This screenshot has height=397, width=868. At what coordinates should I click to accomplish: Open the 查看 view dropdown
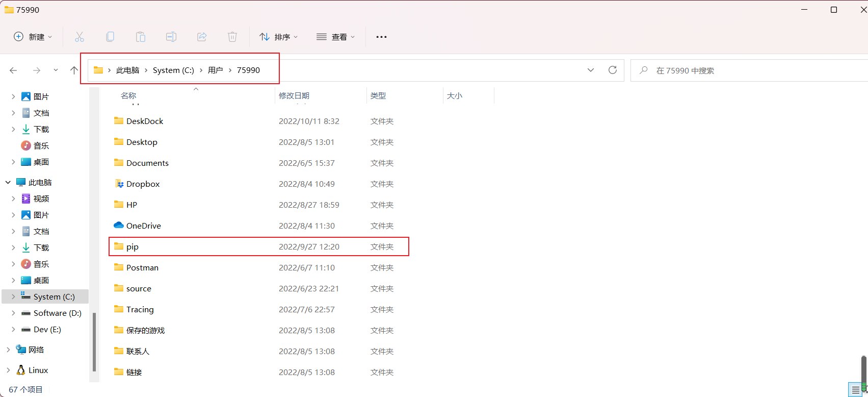click(336, 37)
